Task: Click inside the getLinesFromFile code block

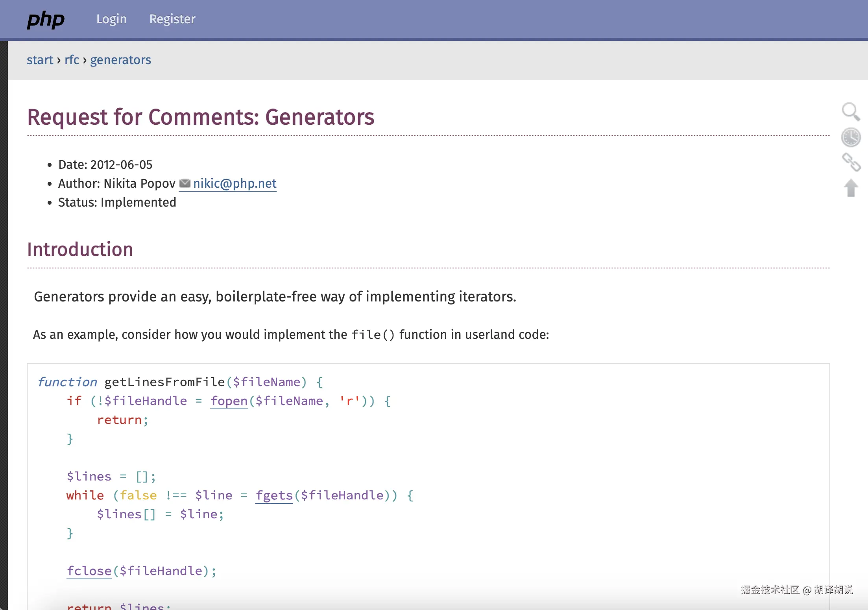Action: [512, 457]
